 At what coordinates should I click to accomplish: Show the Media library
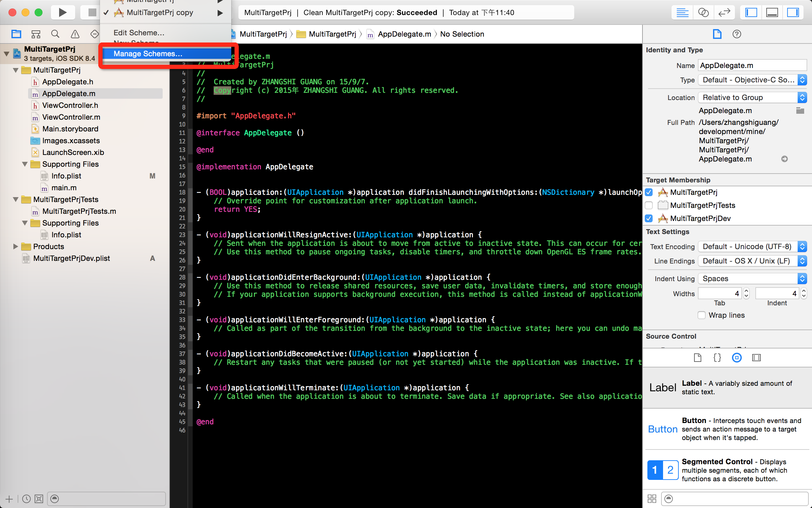tap(756, 358)
